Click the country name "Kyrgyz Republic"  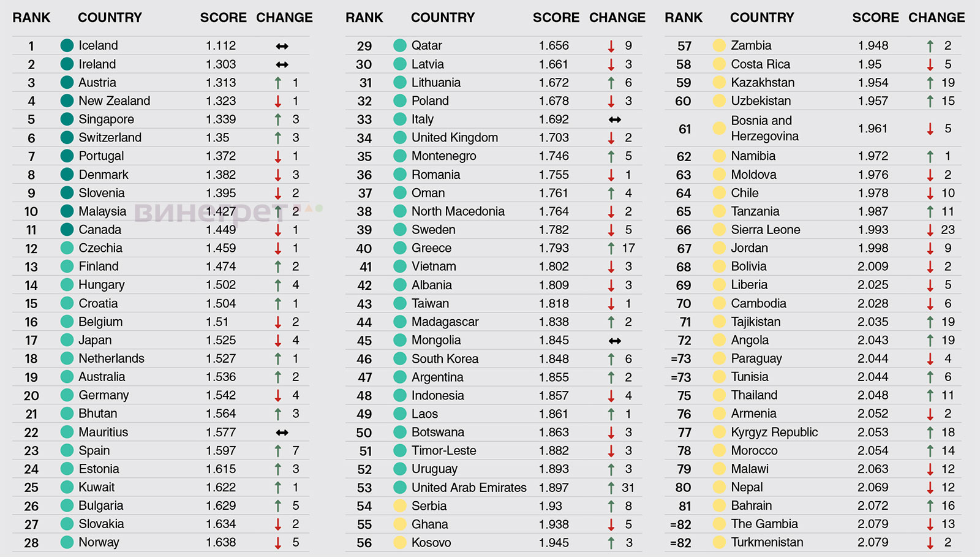(x=775, y=433)
